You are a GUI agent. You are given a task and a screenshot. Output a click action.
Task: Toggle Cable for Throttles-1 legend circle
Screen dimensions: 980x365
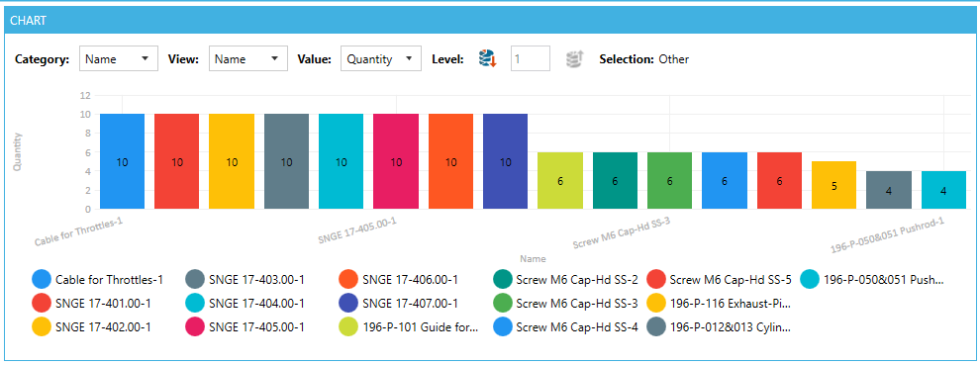pyautogui.click(x=41, y=279)
